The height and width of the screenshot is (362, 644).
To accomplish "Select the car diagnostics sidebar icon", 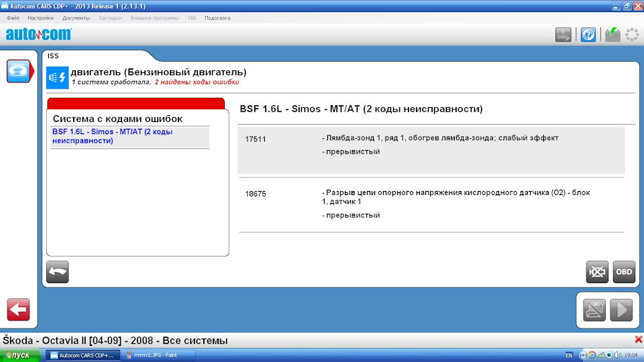I will pos(19,71).
